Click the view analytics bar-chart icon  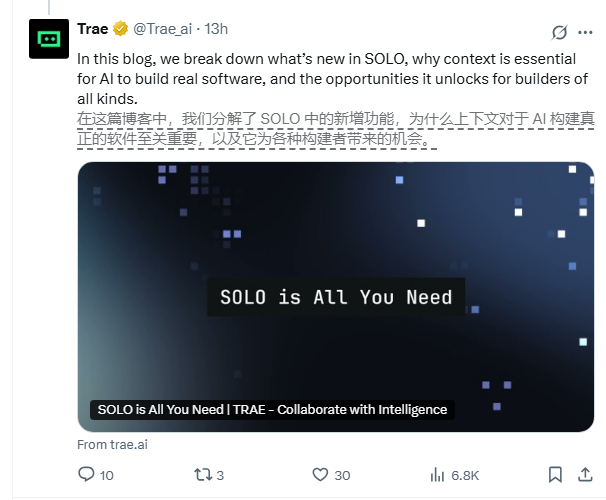tap(437, 474)
